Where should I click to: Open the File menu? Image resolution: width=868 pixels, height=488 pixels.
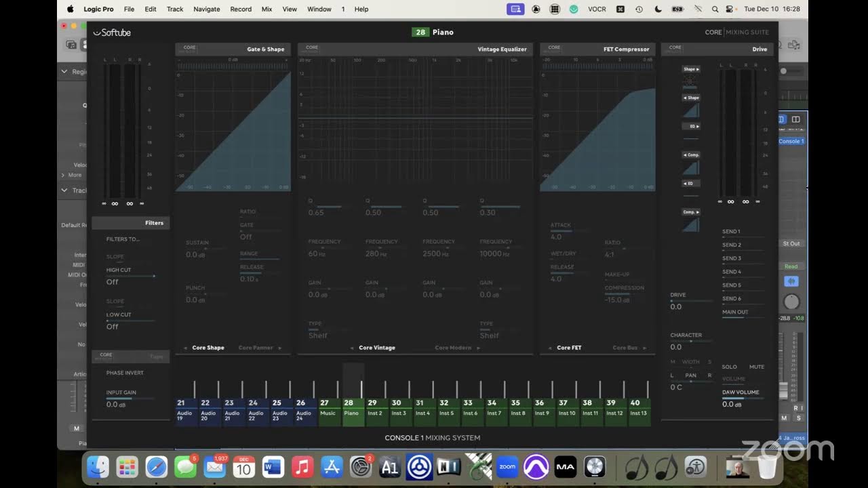coord(129,9)
